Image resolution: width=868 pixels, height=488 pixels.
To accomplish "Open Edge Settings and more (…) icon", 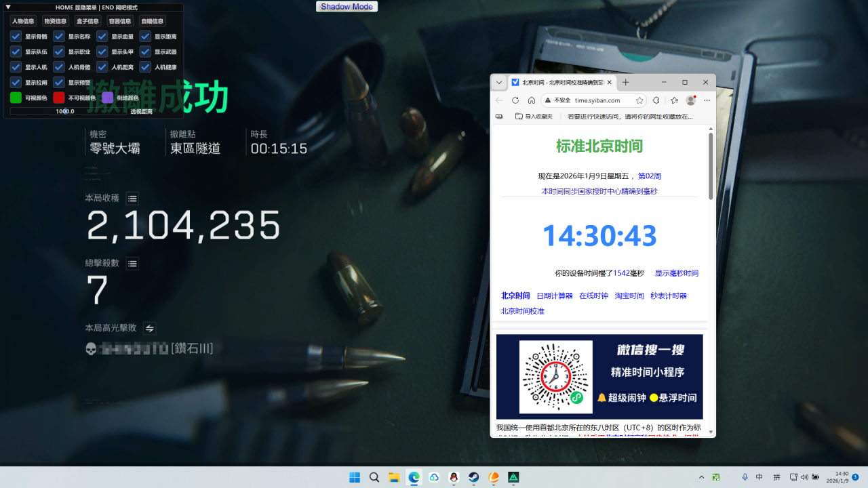I will 705,100.
